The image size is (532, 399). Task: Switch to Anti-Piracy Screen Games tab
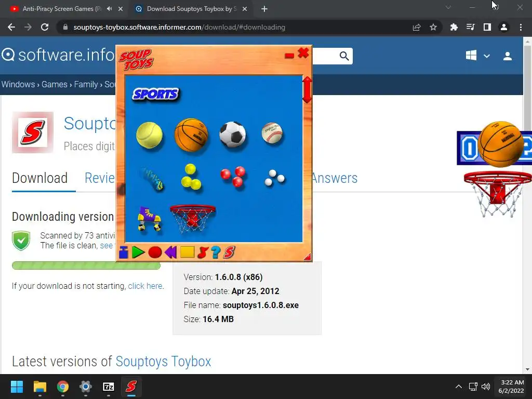coord(61,9)
